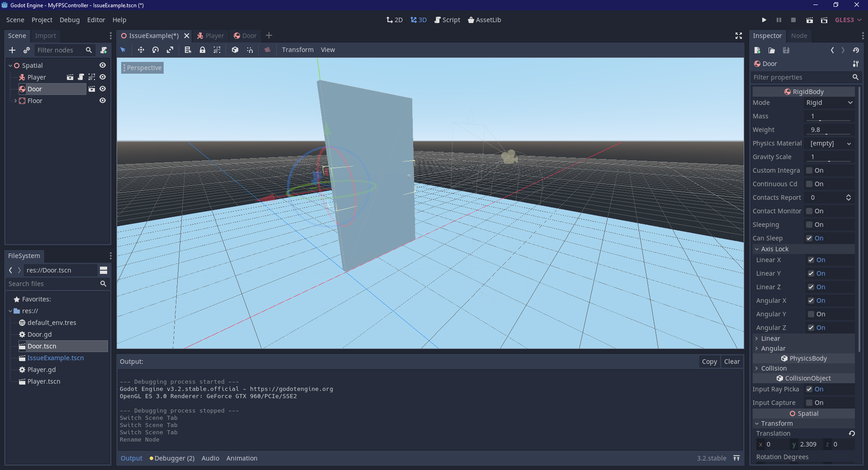Toggle distraction-free mode
The width and height of the screenshot is (868, 470).
tap(739, 36)
